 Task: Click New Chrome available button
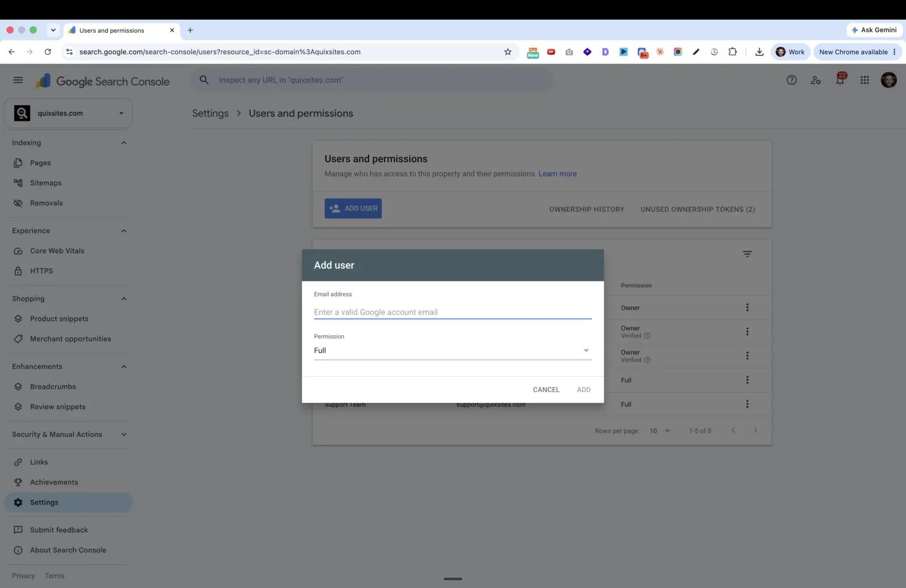[857, 51]
